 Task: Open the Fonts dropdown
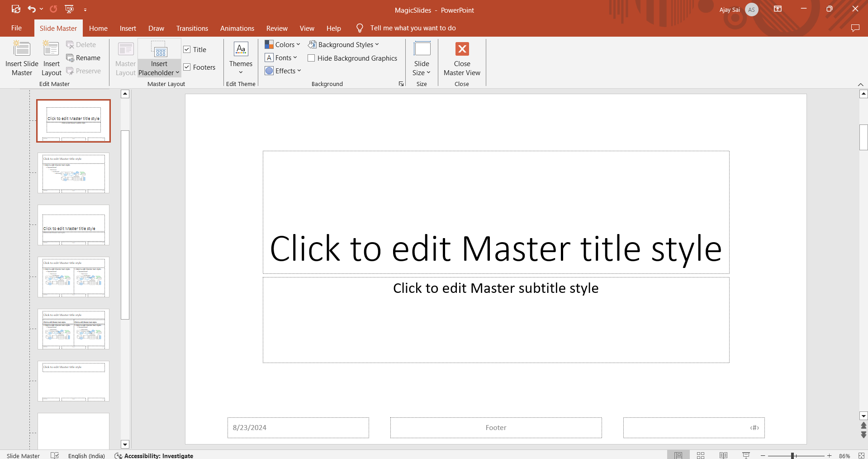point(281,58)
